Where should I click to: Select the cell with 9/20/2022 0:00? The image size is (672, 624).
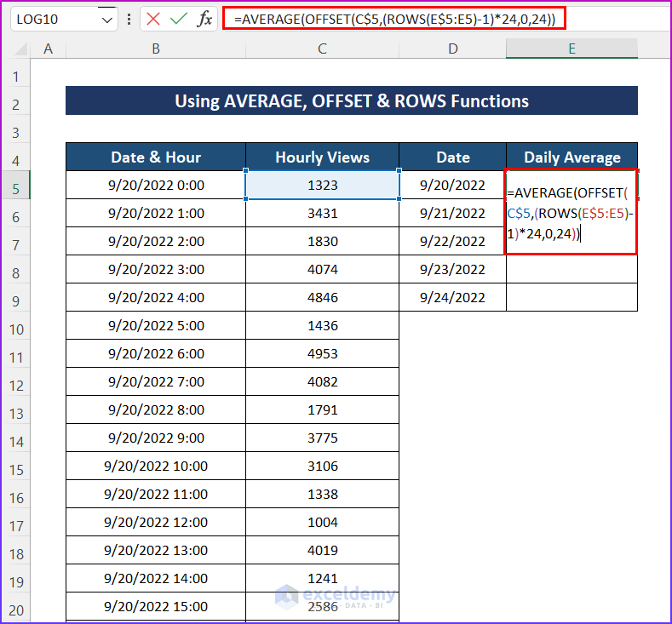click(x=156, y=185)
